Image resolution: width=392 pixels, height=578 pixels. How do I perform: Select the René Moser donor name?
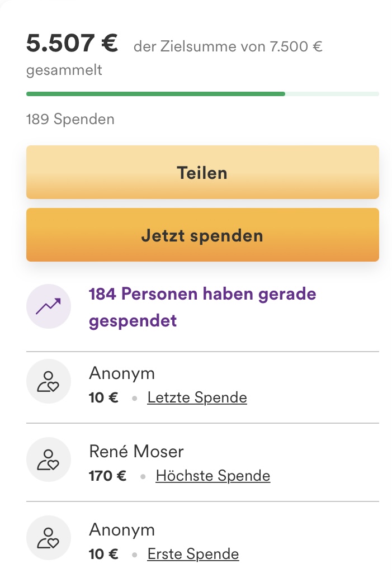click(x=136, y=451)
